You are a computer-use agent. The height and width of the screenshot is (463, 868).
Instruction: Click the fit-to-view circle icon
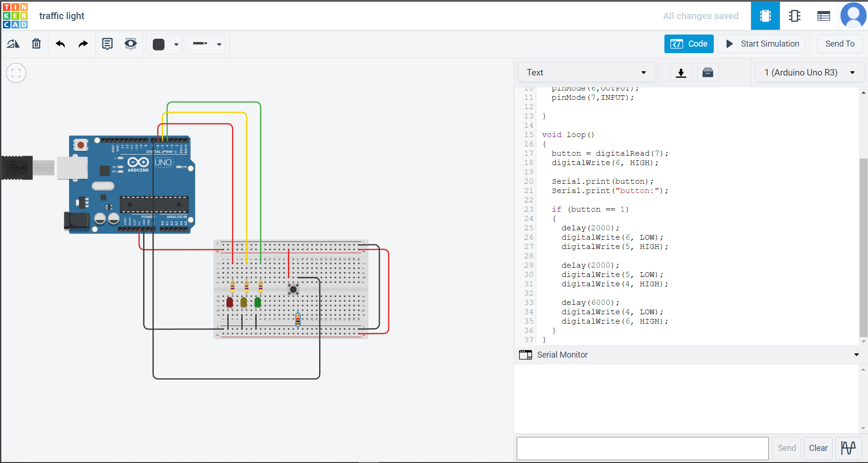[x=16, y=73]
